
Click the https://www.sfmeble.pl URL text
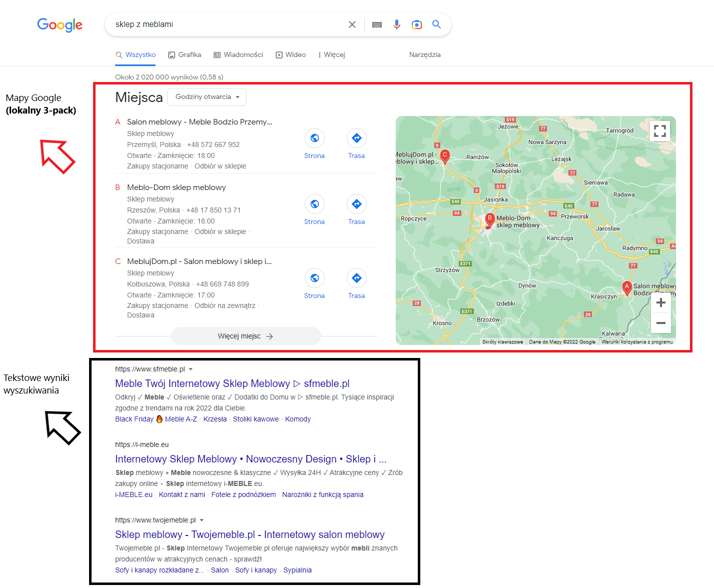(150, 369)
